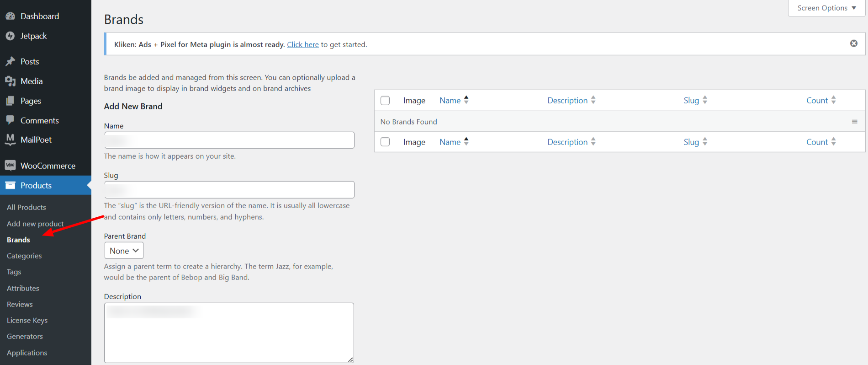Sort by Slug arrows in table header
Screen dimensions: 868x365
point(705,100)
